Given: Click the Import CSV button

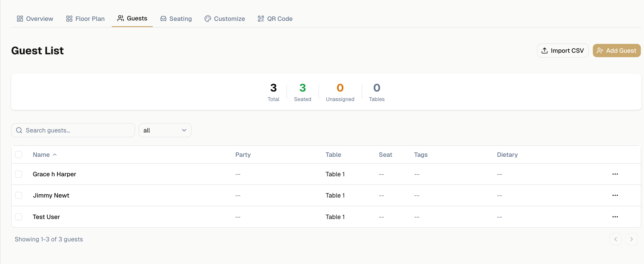Looking at the screenshot, I should (563, 51).
